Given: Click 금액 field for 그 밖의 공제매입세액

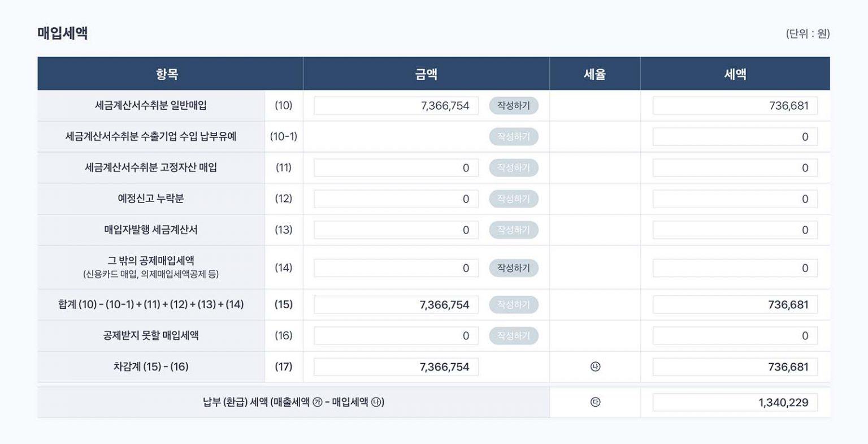Looking at the screenshot, I should pyautogui.click(x=396, y=268).
